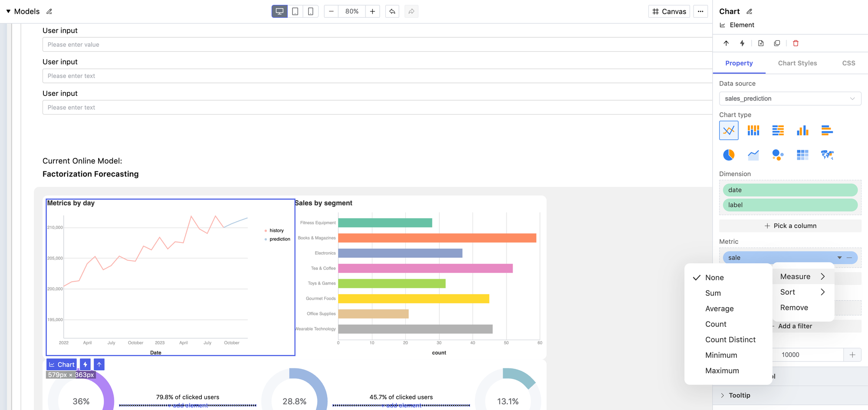Click the add-page icon in element toolbar
The height and width of the screenshot is (410, 868).
click(761, 43)
